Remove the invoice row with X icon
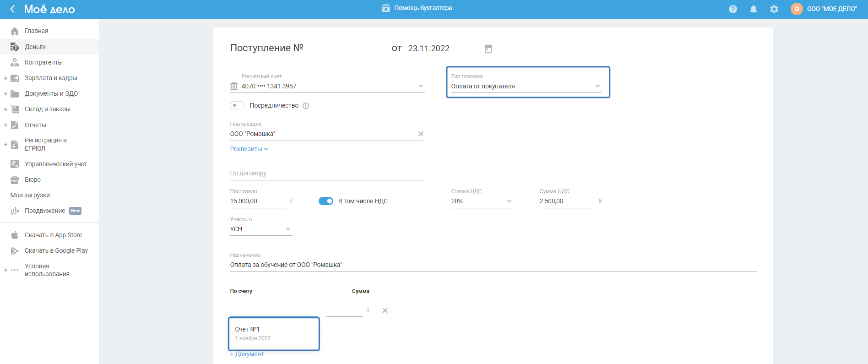 (385, 310)
